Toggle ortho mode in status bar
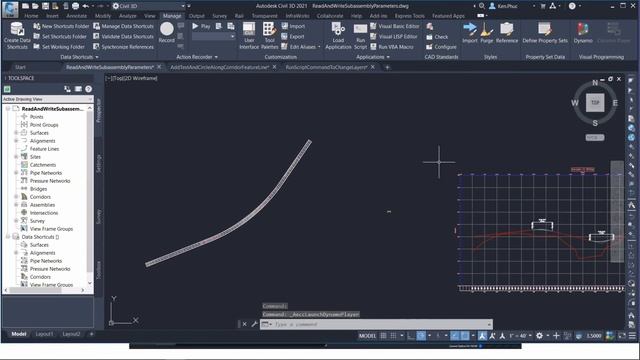The height and width of the screenshot is (360, 640). click(411, 336)
